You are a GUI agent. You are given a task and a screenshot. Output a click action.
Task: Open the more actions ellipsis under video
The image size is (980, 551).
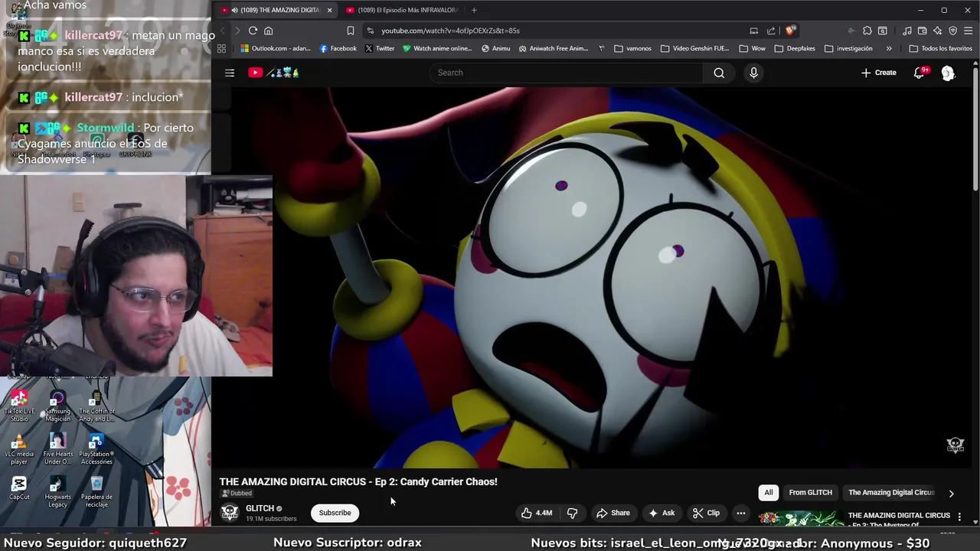(740, 513)
